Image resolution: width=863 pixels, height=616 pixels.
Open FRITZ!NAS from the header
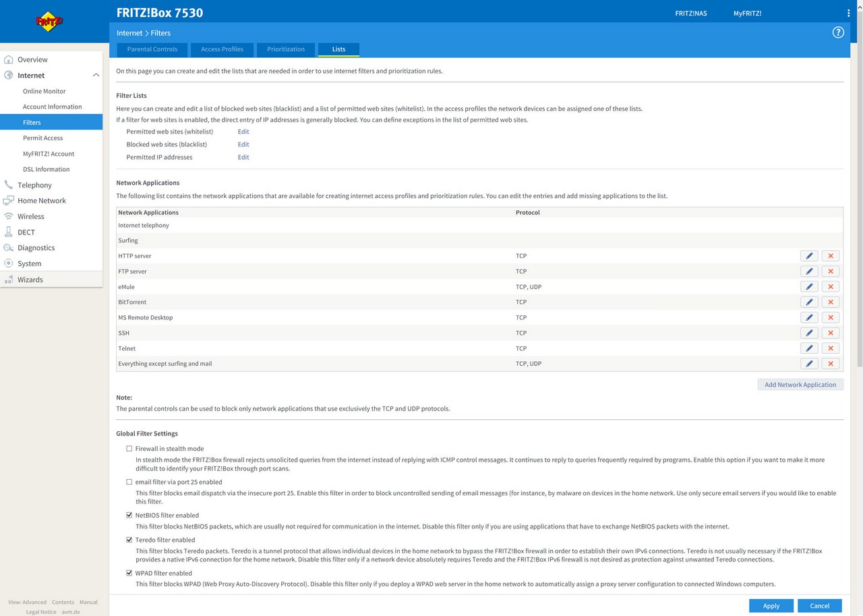pos(691,13)
